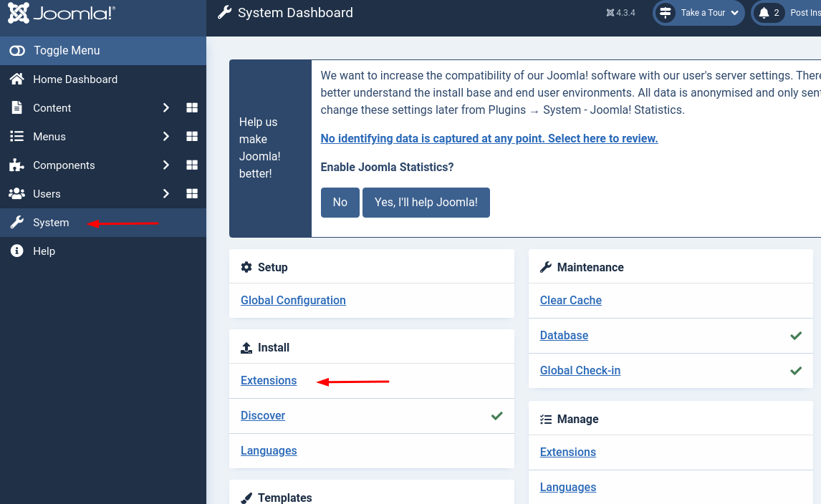
Task: Click the Joomla! logo
Action: click(x=62, y=13)
